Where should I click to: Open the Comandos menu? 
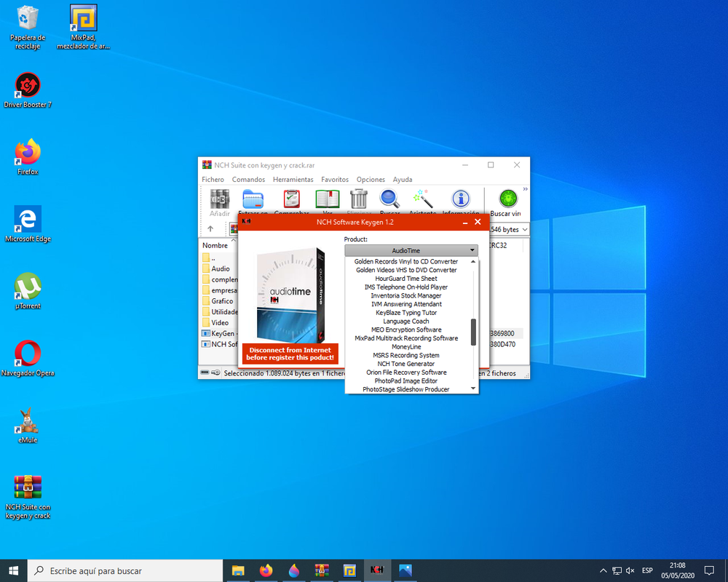coord(248,179)
